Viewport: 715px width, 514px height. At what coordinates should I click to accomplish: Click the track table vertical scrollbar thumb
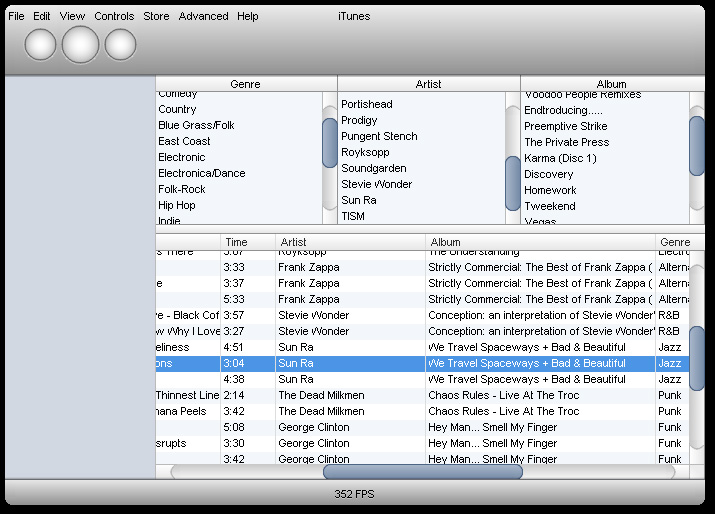pyautogui.click(x=696, y=358)
